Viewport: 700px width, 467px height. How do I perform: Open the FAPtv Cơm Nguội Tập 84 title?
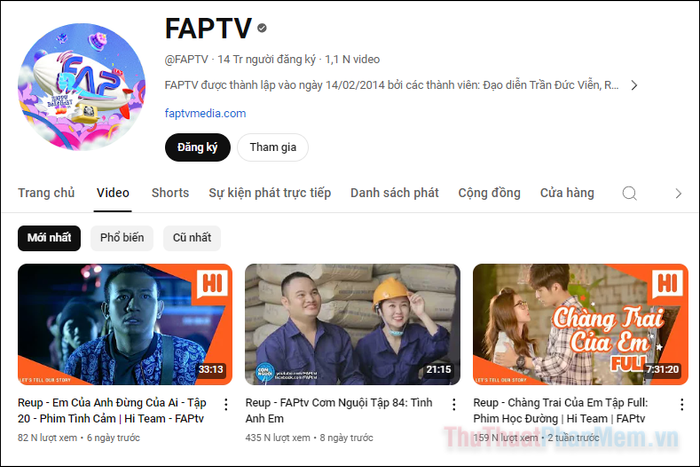pyautogui.click(x=339, y=411)
